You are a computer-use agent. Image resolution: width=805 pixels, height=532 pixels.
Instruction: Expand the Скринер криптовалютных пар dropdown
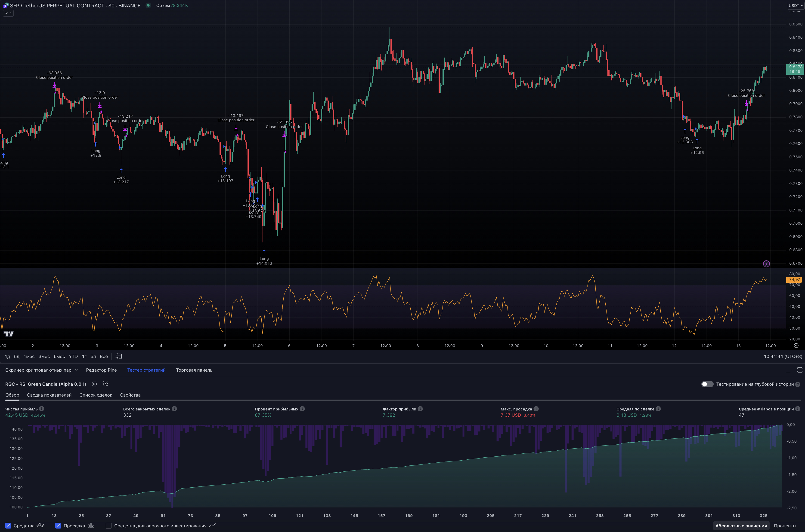coord(76,370)
